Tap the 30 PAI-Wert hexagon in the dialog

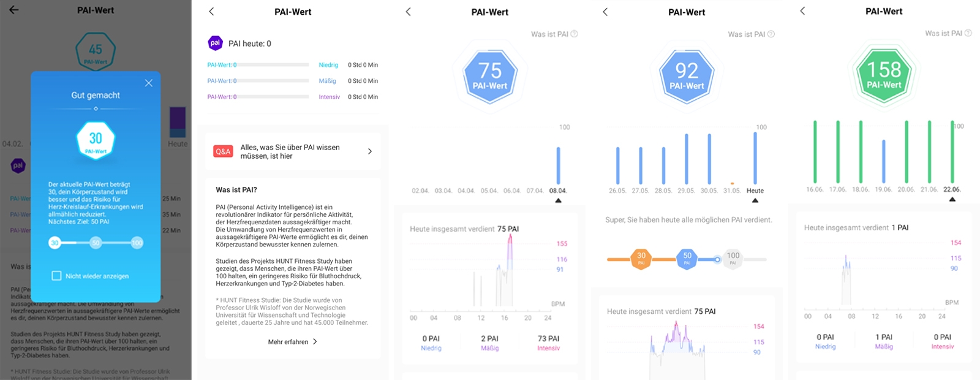96,140
